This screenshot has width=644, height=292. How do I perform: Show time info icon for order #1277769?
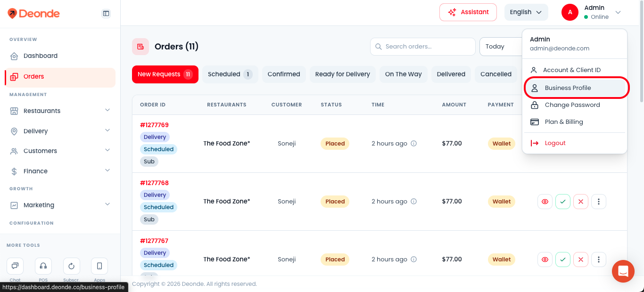click(414, 144)
